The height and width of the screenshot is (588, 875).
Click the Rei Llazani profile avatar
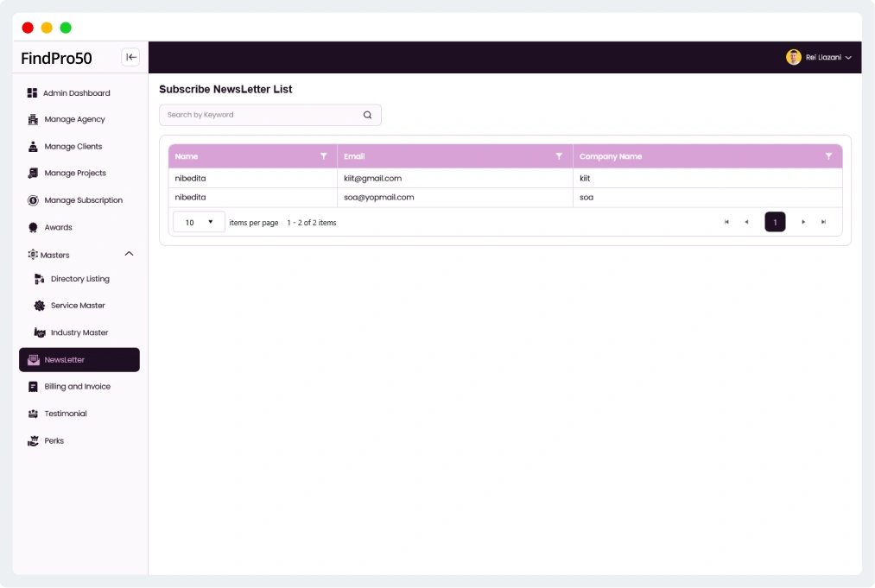793,57
